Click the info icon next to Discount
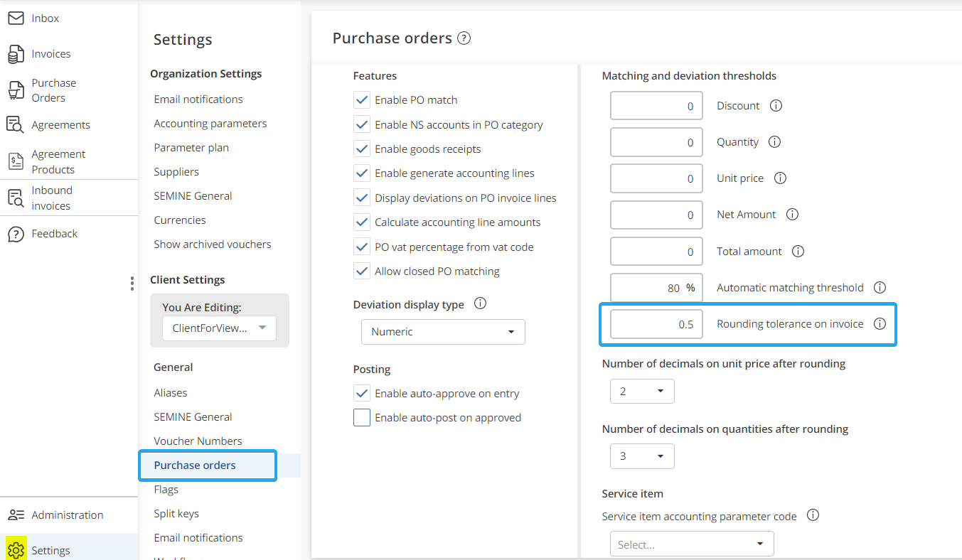The height and width of the screenshot is (560, 962). click(776, 106)
